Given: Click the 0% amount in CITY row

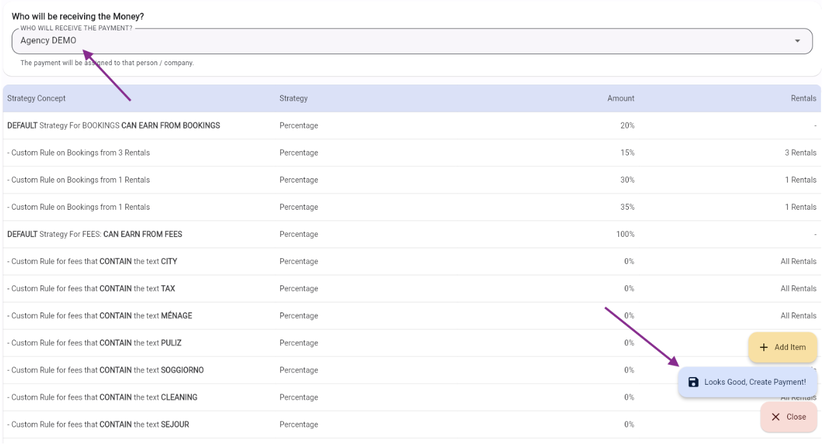Looking at the screenshot, I should pos(629,262).
